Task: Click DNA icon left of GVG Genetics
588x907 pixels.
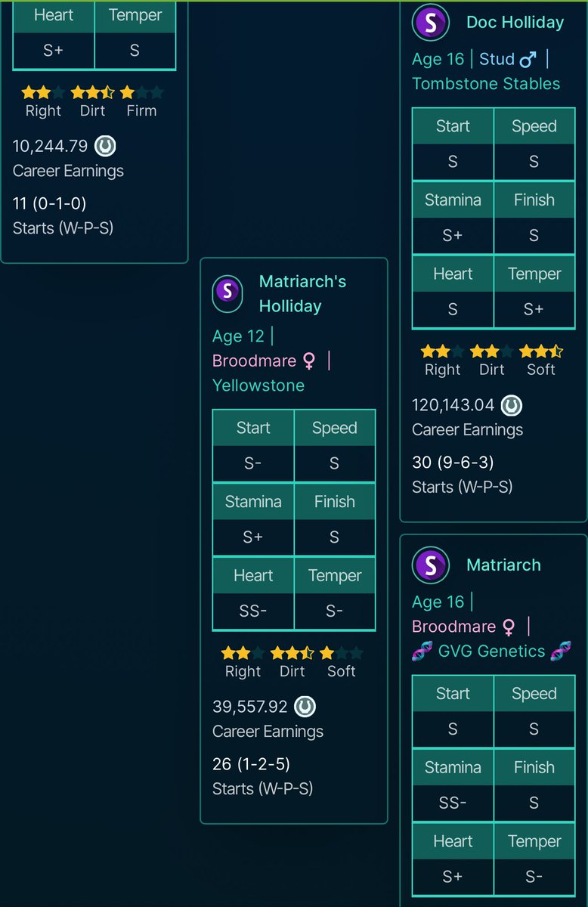Action: click(x=422, y=651)
